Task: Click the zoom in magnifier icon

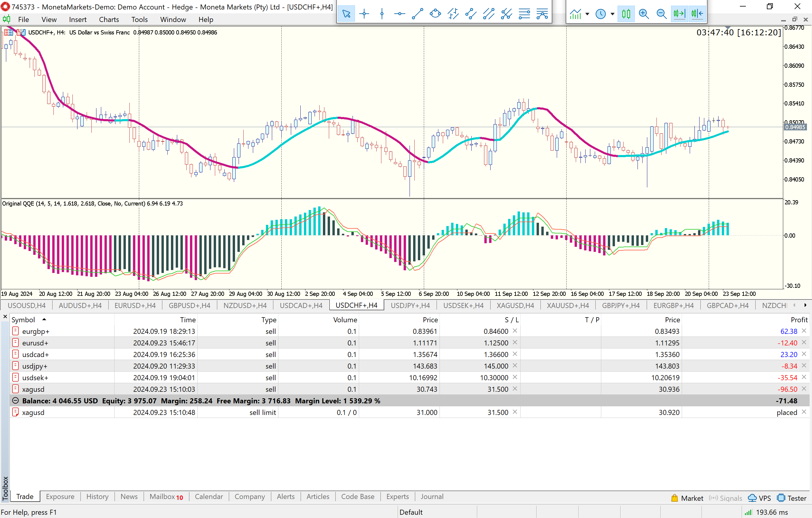Action: pos(644,14)
